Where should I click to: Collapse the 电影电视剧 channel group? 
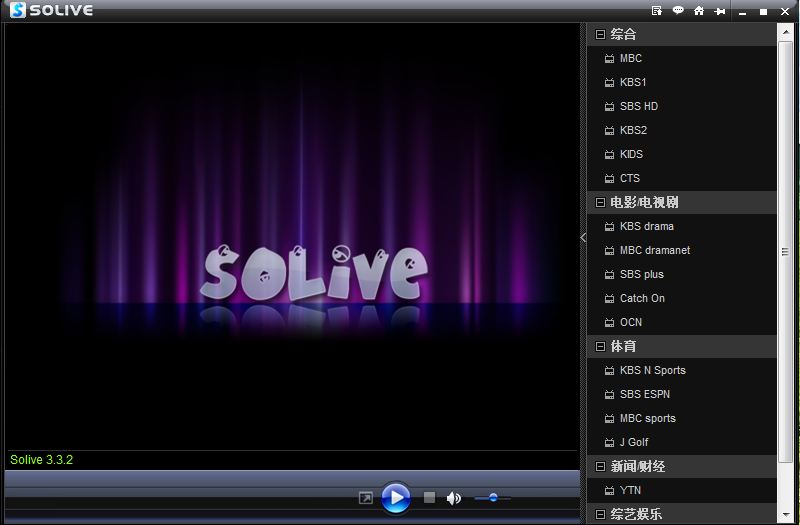[x=600, y=202]
